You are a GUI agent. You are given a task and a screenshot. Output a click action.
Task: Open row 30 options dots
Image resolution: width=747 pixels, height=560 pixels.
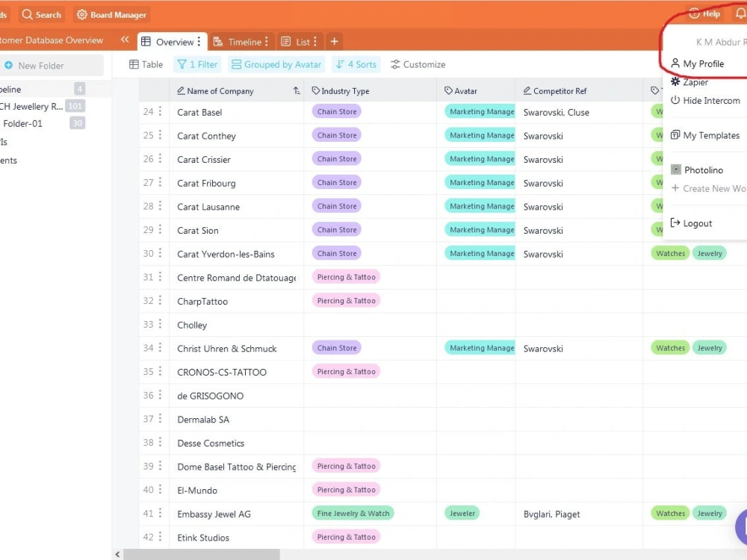(160, 253)
